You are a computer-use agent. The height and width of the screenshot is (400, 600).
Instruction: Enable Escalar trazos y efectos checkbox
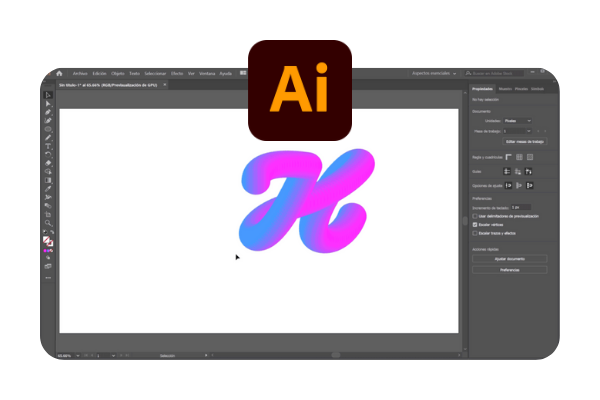pos(475,233)
